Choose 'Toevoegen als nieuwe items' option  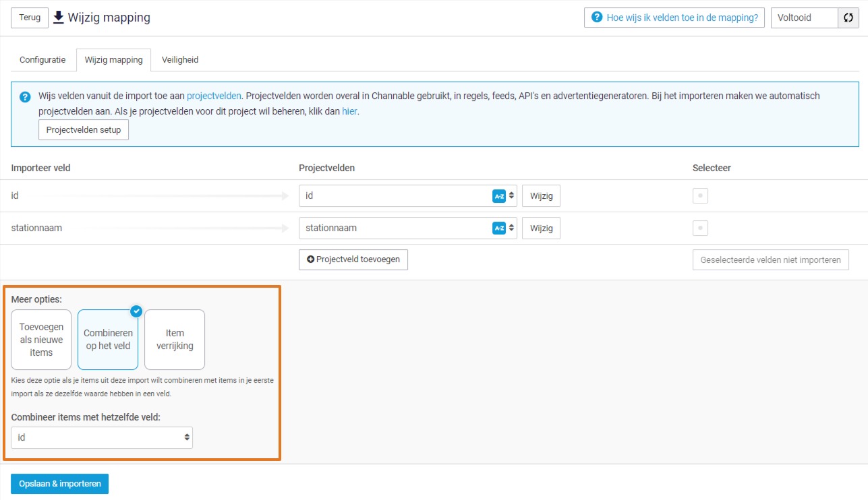(41, 340)
